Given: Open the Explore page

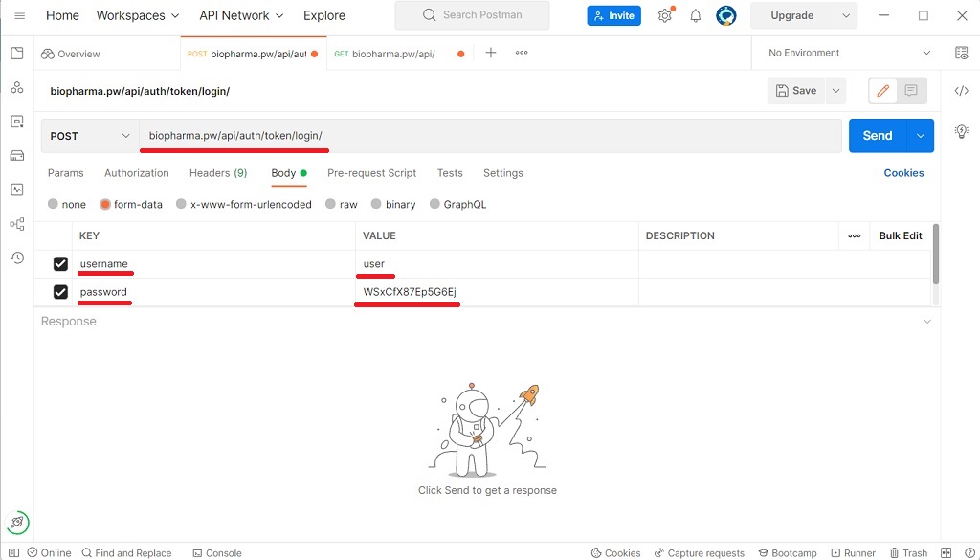Looking at the screenshot, I should tap(324, 15).
